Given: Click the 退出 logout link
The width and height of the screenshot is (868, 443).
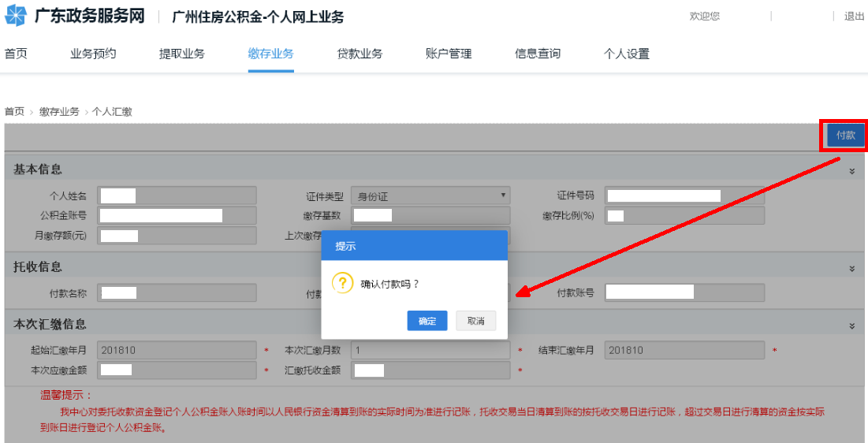Looking at the screenshot, I should (x=854, y=17).
